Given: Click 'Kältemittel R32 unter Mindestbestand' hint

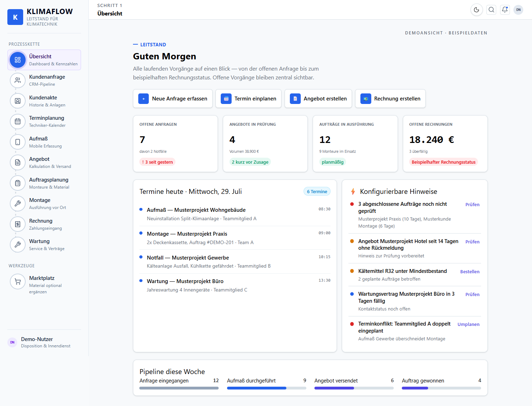Looking at the screenshot, I should coord(403,271).
